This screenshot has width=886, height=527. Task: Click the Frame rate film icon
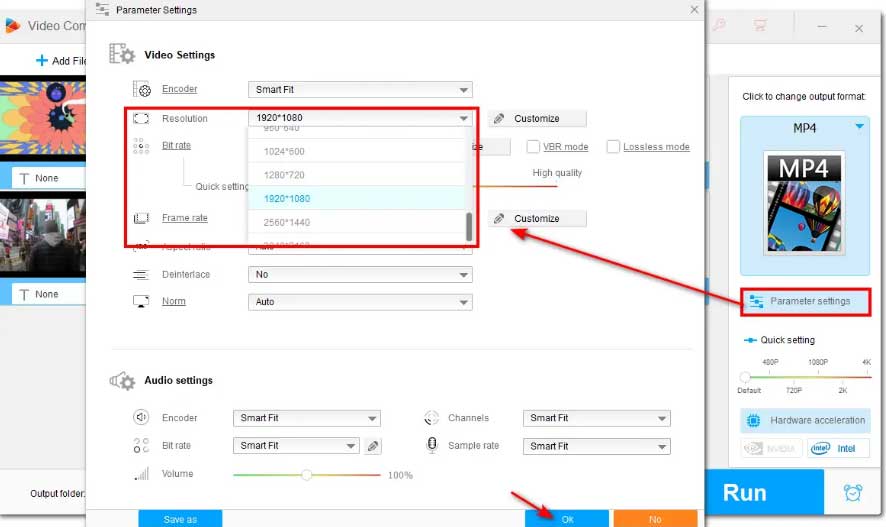141,218
